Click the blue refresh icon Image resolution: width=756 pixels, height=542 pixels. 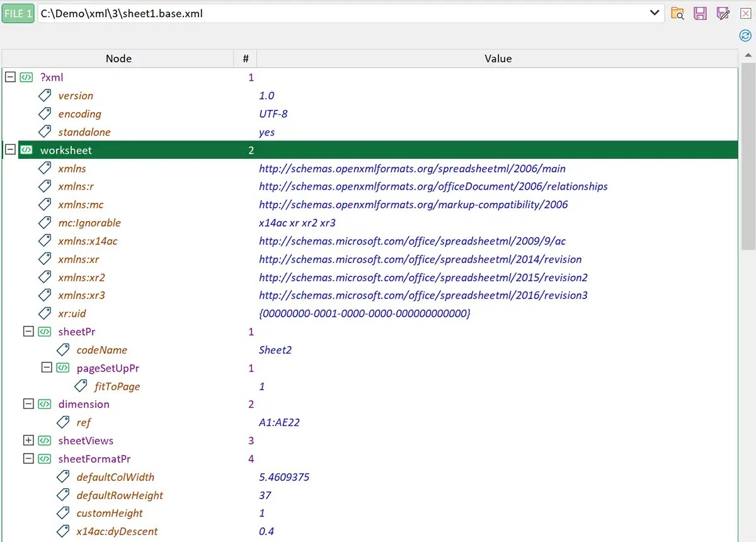click(745, 36)
